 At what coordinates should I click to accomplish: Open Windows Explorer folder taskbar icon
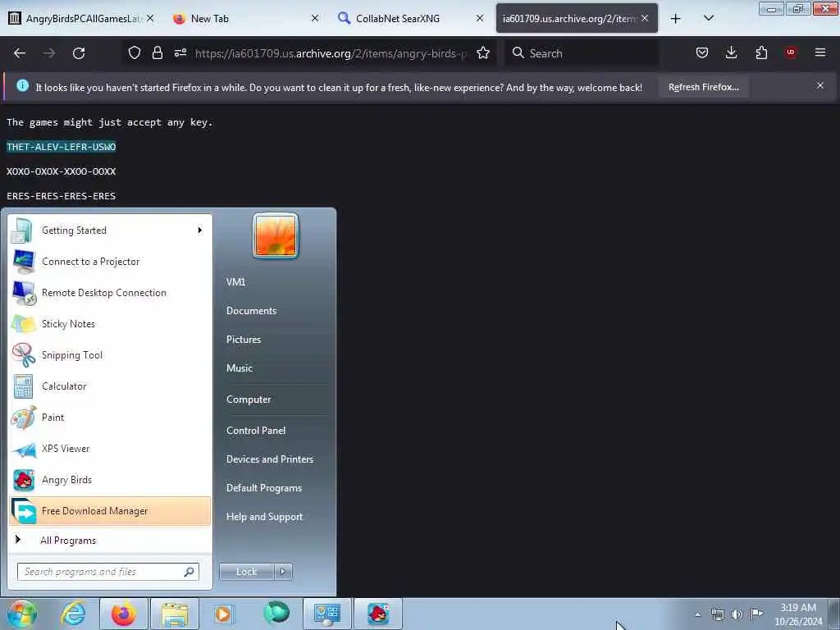[175, 614]
